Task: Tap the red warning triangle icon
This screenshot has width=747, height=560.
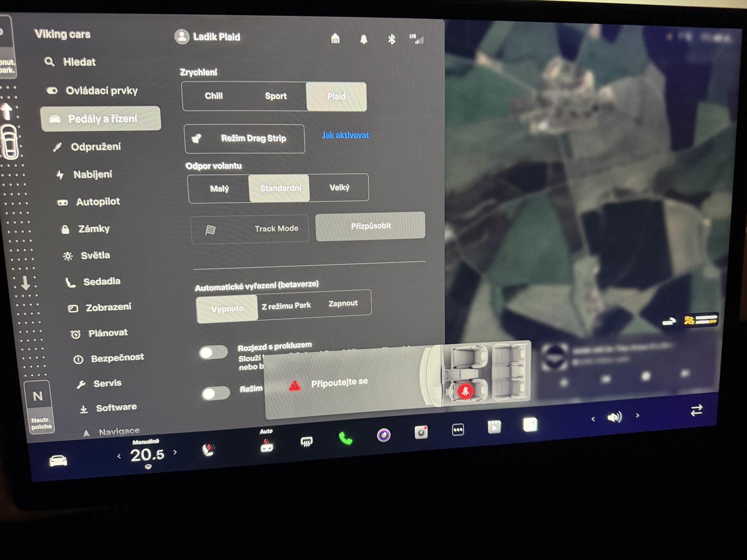Action: click(x=295, y=386)
